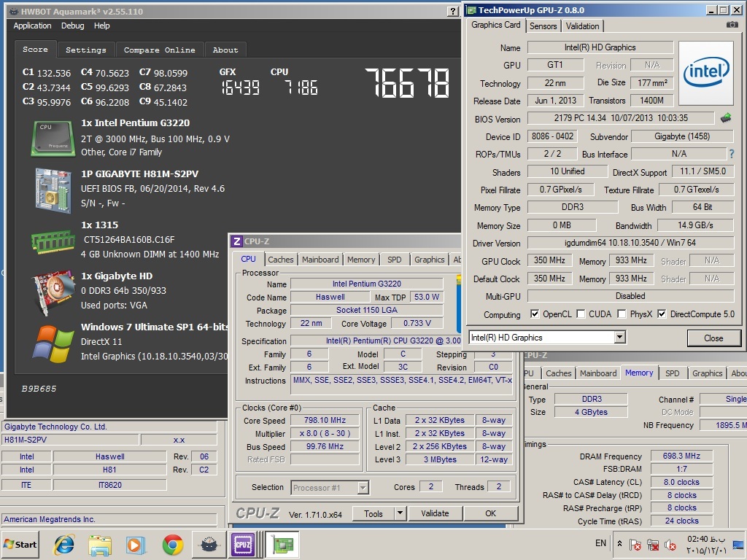
Task: Click the network tray icon with red X
Action: (653, 544)
